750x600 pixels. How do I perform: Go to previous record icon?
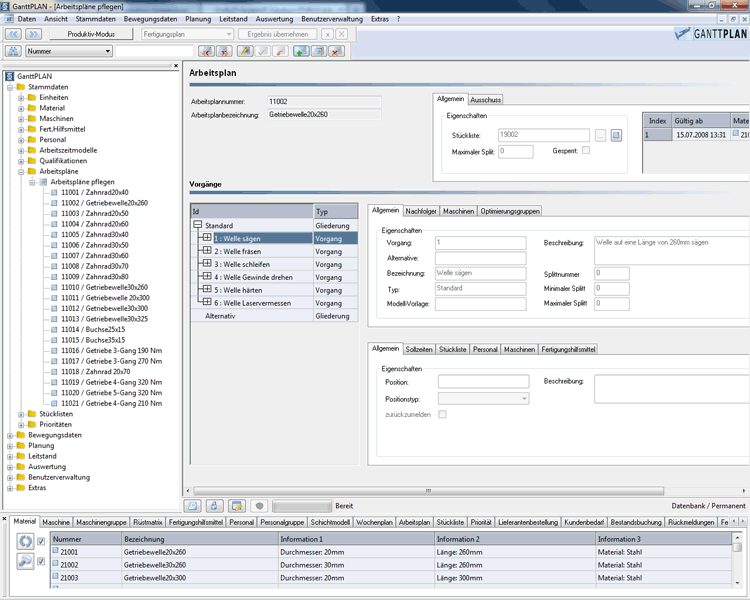tap(207, 51)
